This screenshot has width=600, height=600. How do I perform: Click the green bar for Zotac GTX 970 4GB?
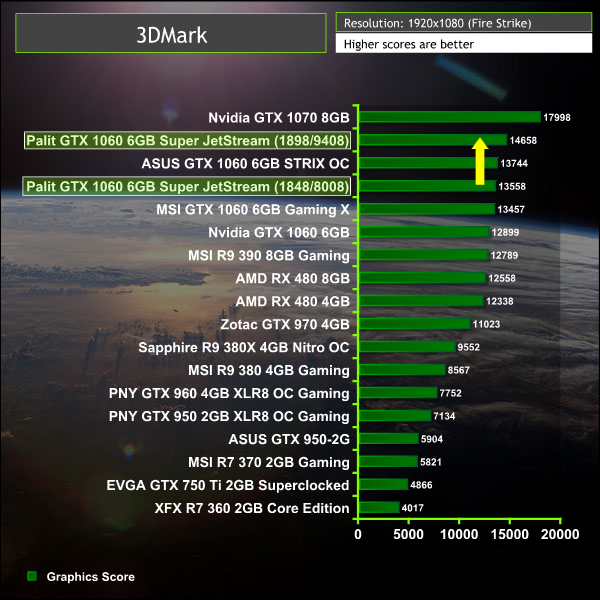pyautogui.click(x=414, y=324)
